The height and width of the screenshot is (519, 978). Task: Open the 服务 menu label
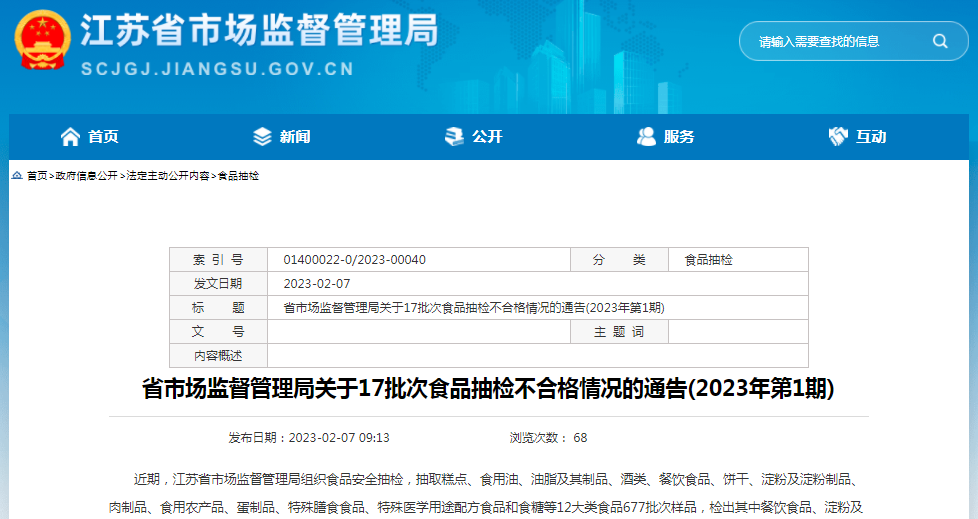click(679, 137)
